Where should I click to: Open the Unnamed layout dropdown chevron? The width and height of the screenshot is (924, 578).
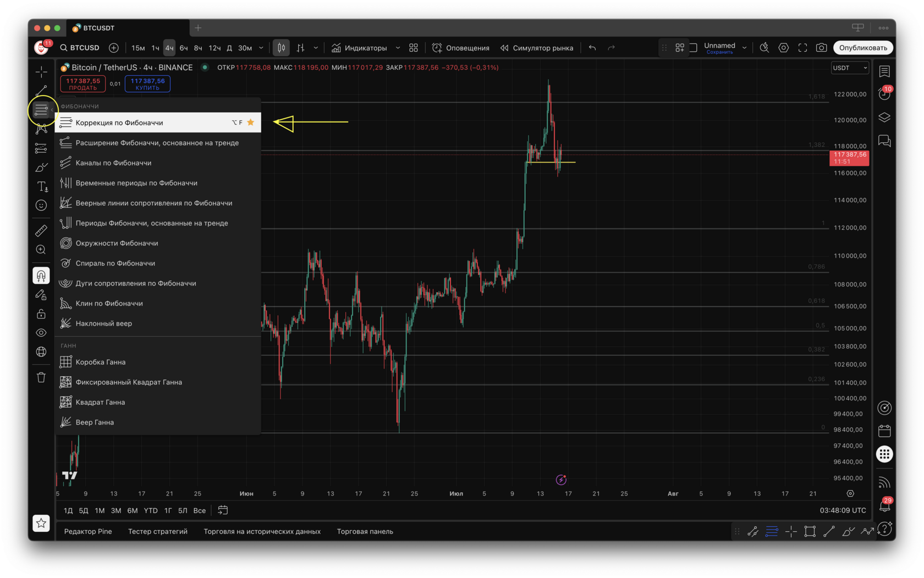coord(744,48)
